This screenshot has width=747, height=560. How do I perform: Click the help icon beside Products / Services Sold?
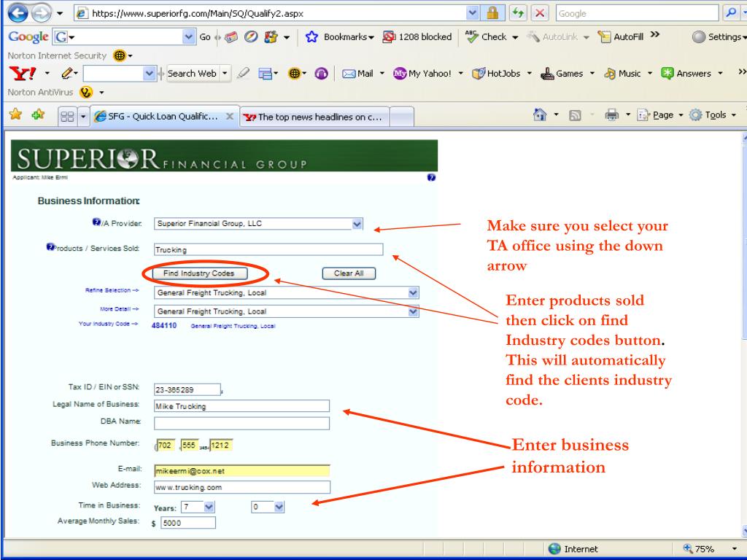pyautogui.click(x=50, y=246)
